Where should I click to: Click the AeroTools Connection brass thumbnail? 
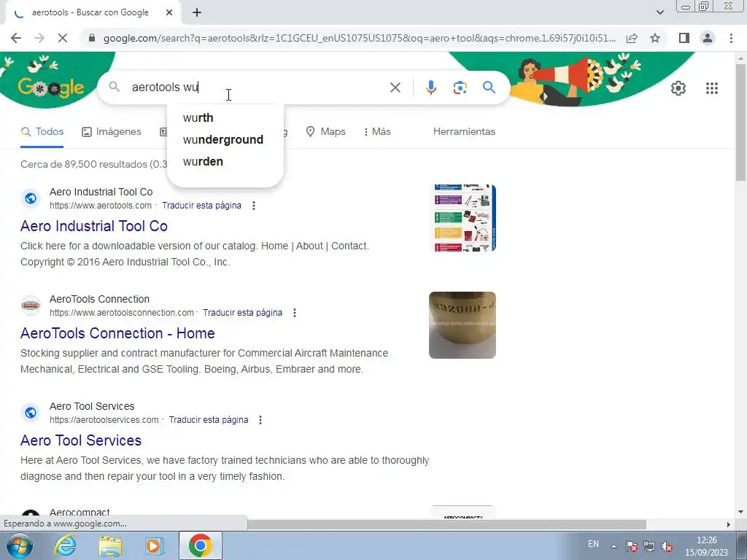coord(462,325)
